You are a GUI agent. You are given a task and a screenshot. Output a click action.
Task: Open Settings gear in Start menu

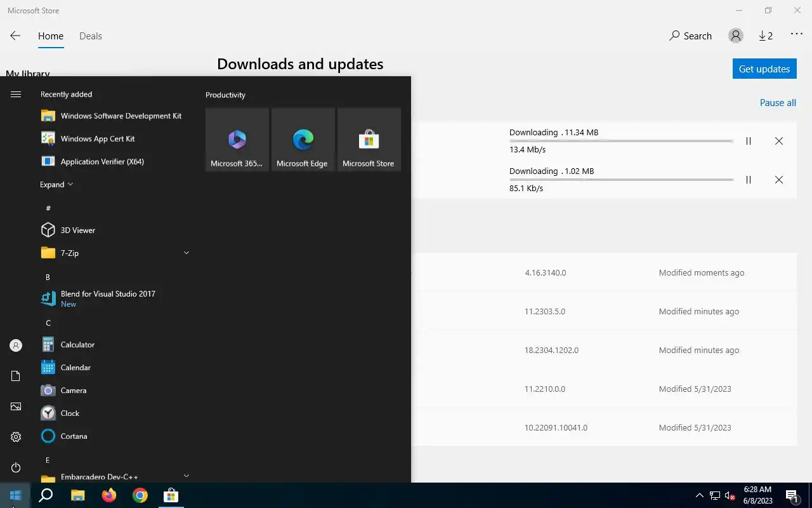coord(16,437)
